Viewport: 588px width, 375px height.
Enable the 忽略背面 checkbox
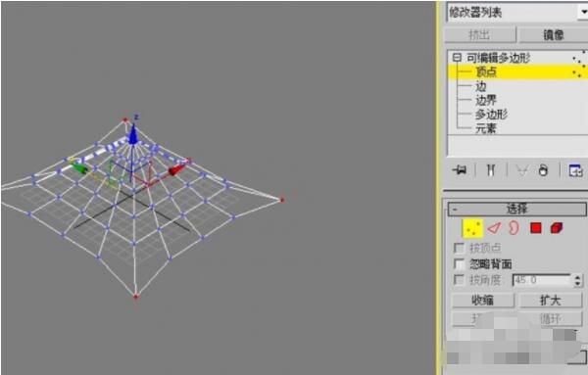460,264
